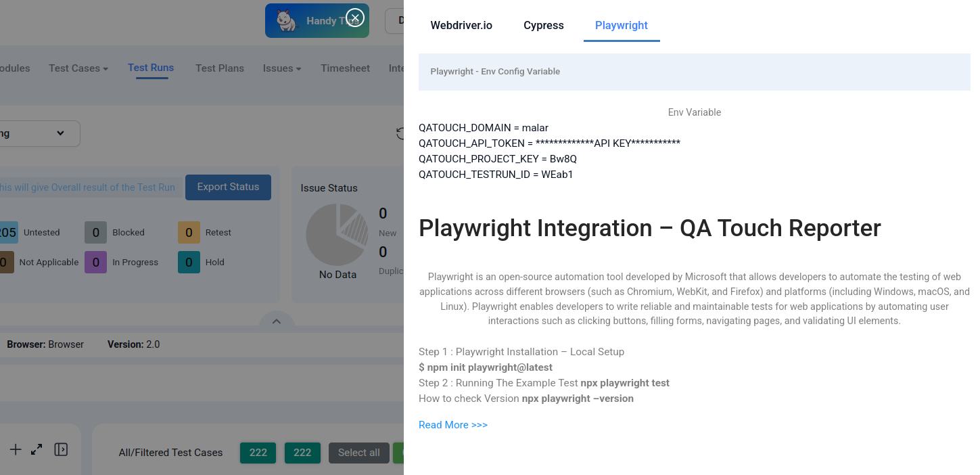980x475 pixels.
Task: Click the Select all button
Action: 358,453
